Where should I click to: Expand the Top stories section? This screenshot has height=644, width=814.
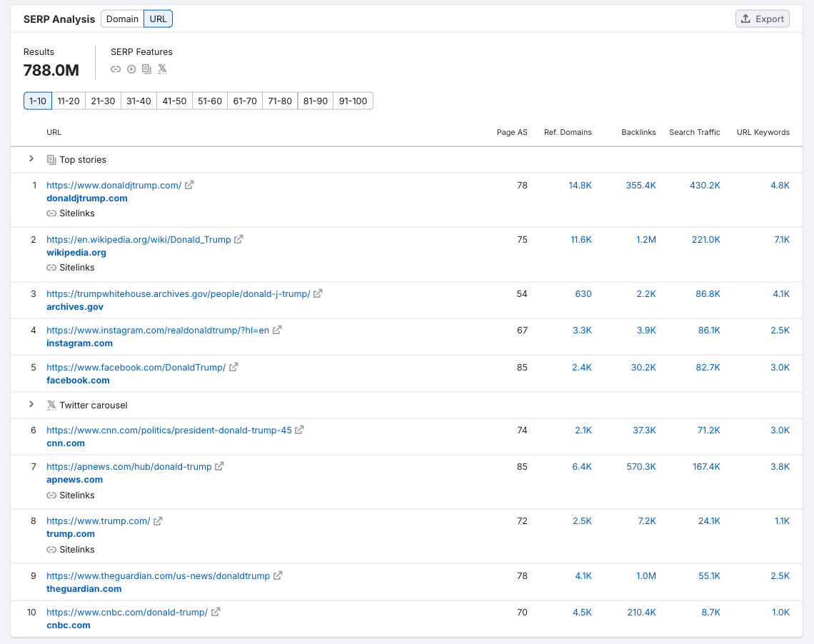[31, 159]
